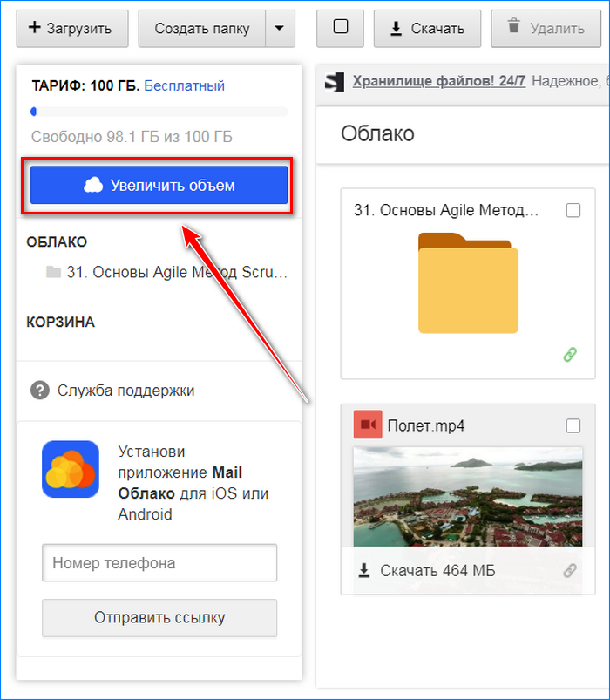The image size is (610, 700).
Task: Click the Полет.mp4 file name
Action: (426, 426)
